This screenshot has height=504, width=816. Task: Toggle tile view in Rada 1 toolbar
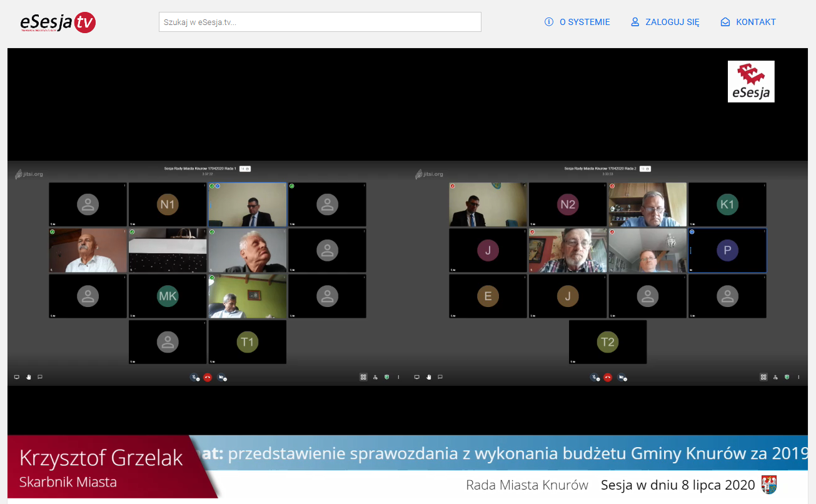(x=363, y=377)
